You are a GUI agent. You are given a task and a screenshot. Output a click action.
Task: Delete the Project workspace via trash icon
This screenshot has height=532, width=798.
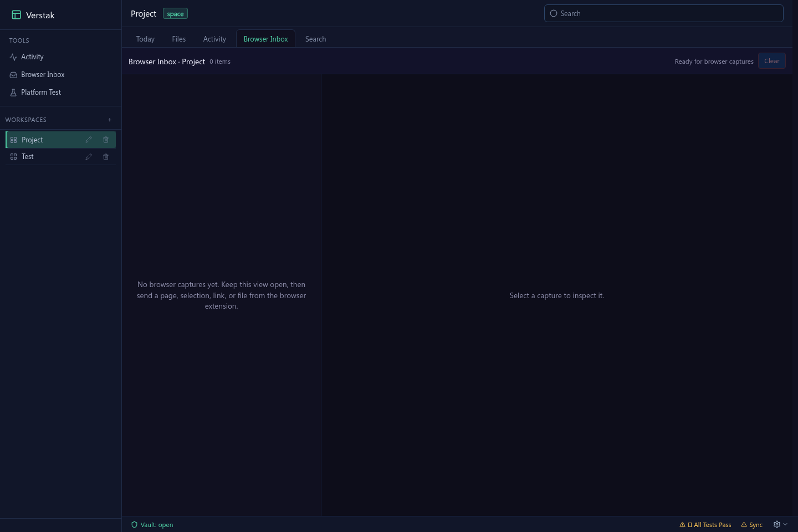tap(106, 140)
